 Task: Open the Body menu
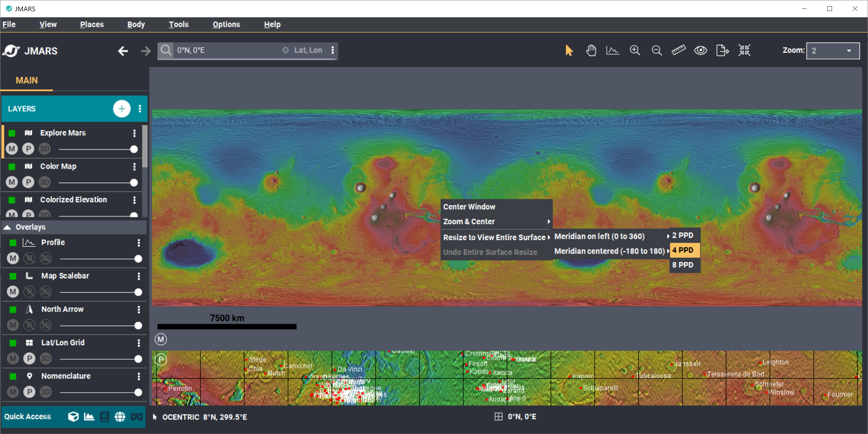tap(136, 24)
